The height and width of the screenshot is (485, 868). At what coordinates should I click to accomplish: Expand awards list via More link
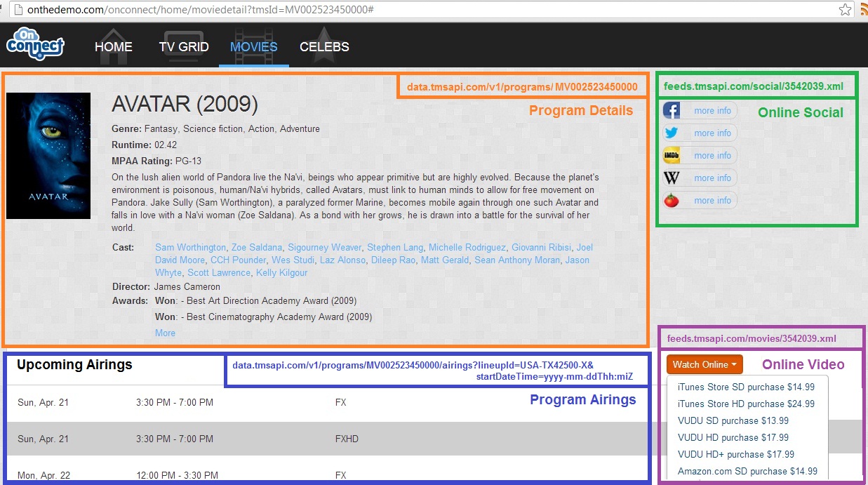(x=165, y=333)
